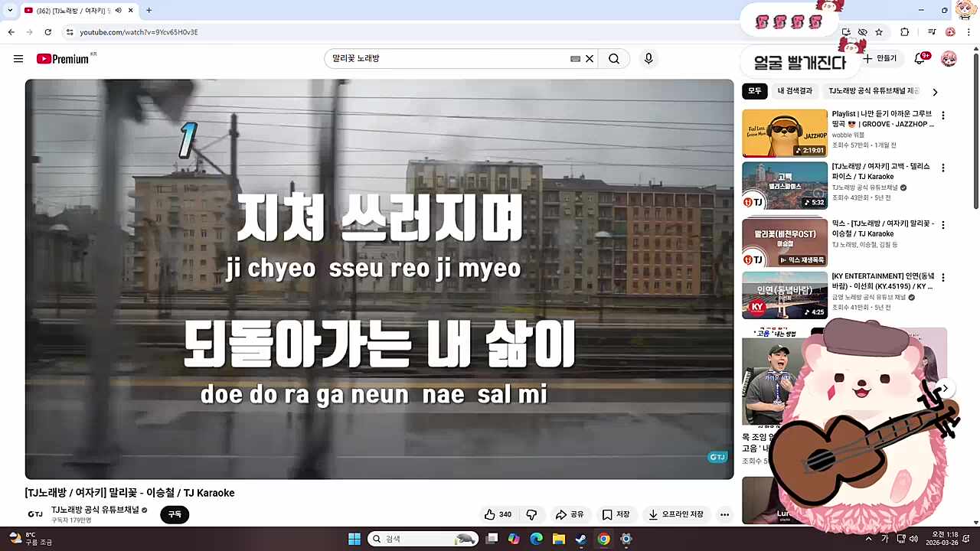Viewport: 980px width, 551px height.
Task: Click the crossed-eye tracking protection icon
Action: coord(862,32)
